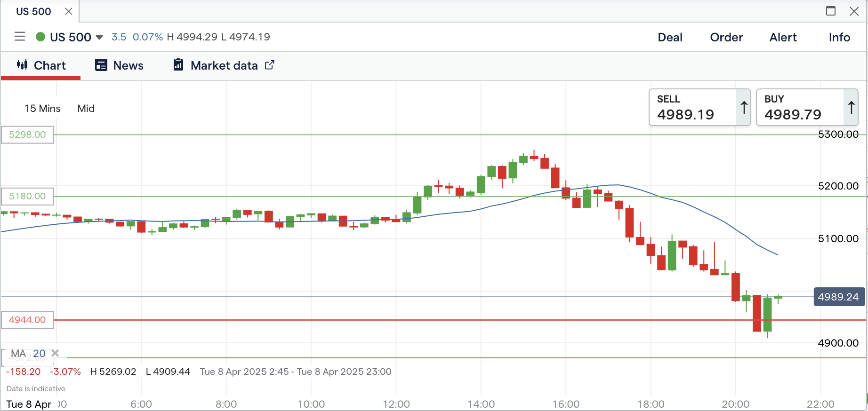The height and width of the screenshot is (411, 868).
Task: Open the Alert panel
Action: pyautogui.click(x=783, y=38)
